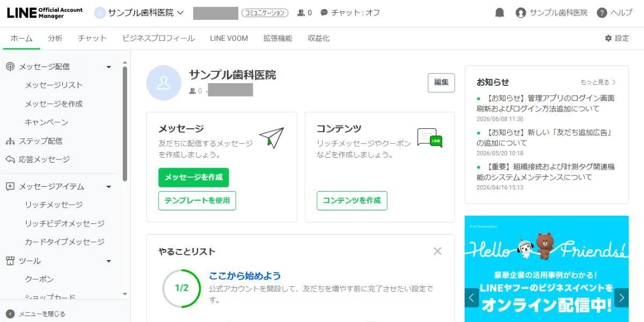Viewport: 644px width, 322px height.
Task: Click the friends count icon in header
Action: click(x=301, y=13)
